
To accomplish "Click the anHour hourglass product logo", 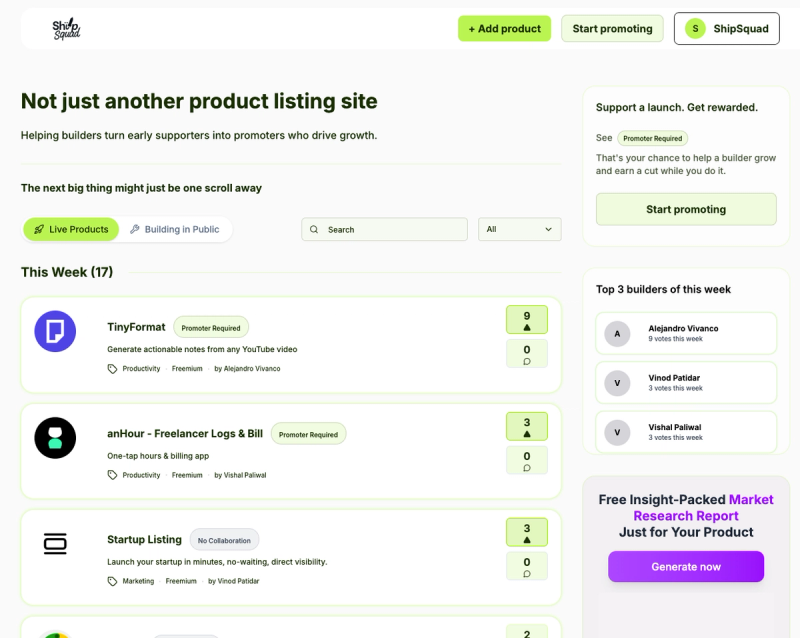I will (x=55, y=438).
